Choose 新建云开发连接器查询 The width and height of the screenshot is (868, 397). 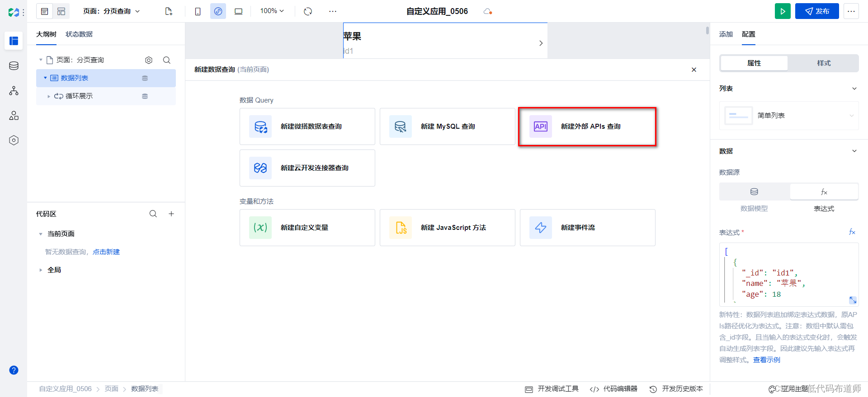click(x=307, y=168)
